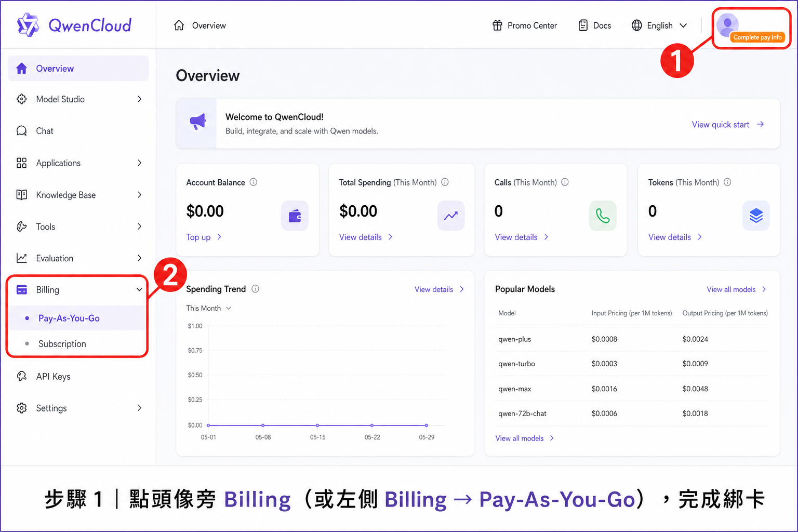Click top View all models link
The width and height of the screenshot is (798, 532).
(736, 289)
